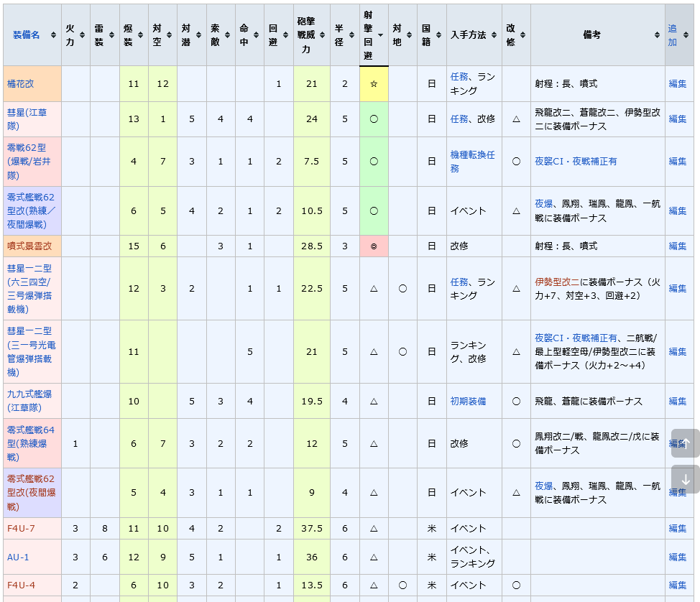Sort by 追加 column sort arrows

686,35
